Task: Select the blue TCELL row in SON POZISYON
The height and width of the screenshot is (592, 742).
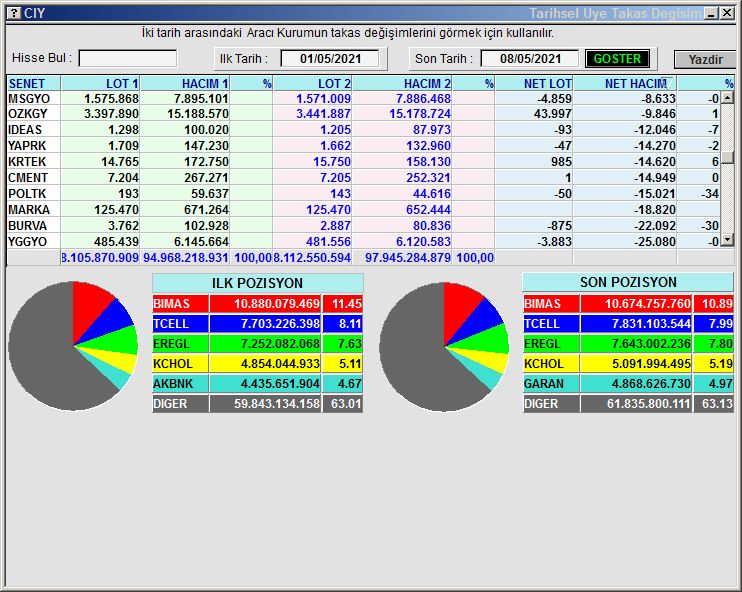Action: (x=627, y=324)
